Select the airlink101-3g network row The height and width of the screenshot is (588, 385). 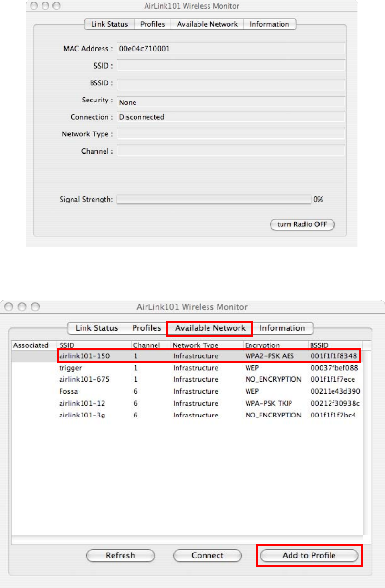click(x=187, y=414)
